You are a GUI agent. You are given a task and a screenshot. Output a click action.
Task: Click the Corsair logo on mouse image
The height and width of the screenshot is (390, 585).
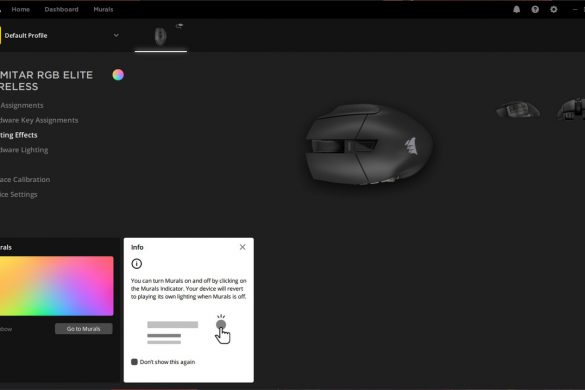click(x=411, y=146)
